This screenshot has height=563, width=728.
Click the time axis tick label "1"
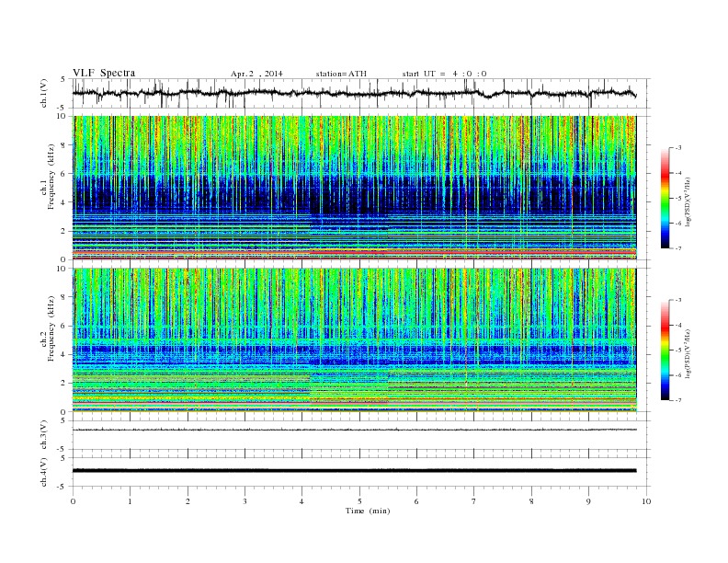[130, 501]
